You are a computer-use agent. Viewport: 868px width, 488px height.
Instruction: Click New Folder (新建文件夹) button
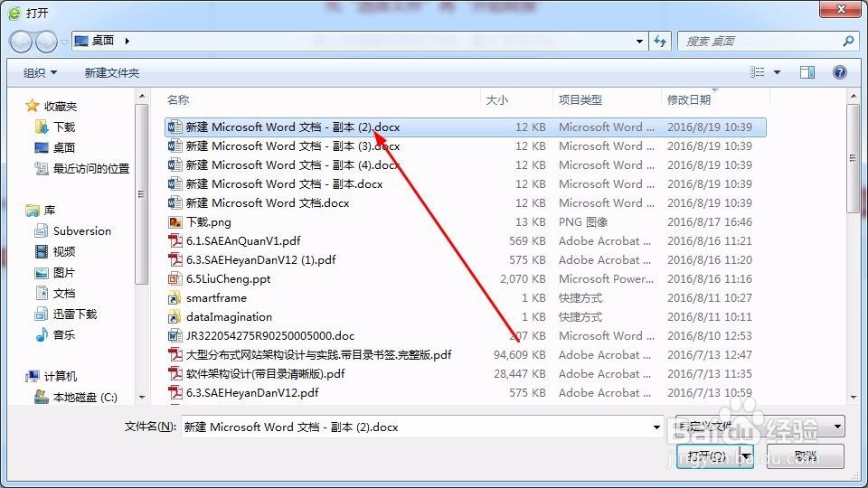pyautogui.click(x=112, y=72)
